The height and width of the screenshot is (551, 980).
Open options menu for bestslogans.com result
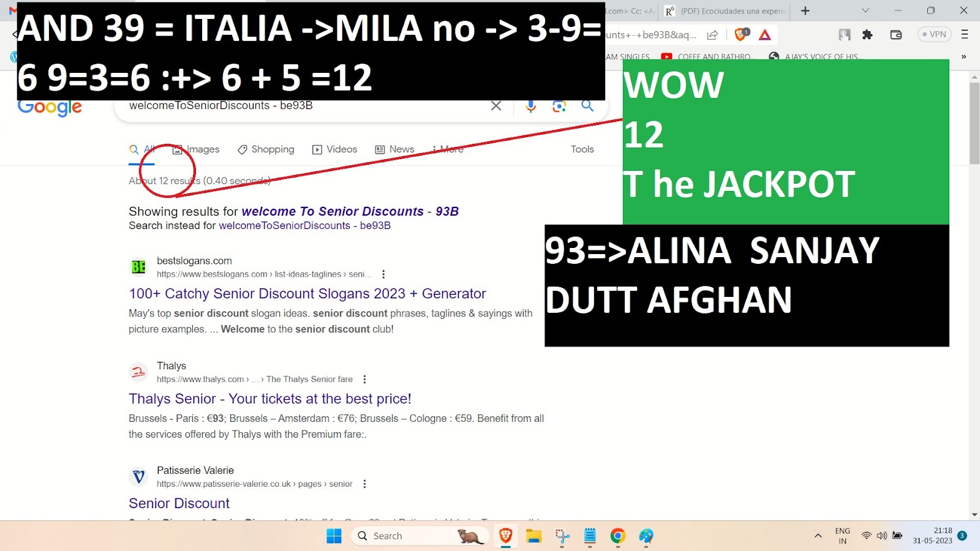point(383,274)
